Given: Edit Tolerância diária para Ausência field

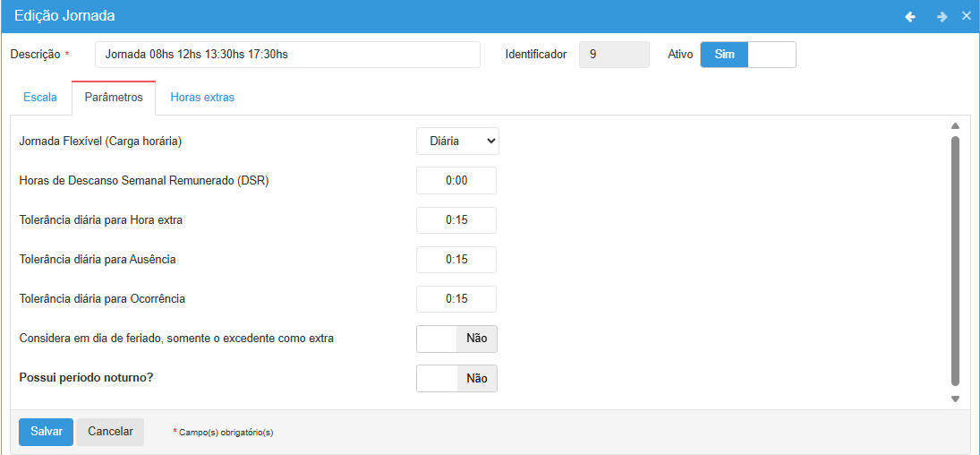Looking at the screenshot, I should point(456,260).
